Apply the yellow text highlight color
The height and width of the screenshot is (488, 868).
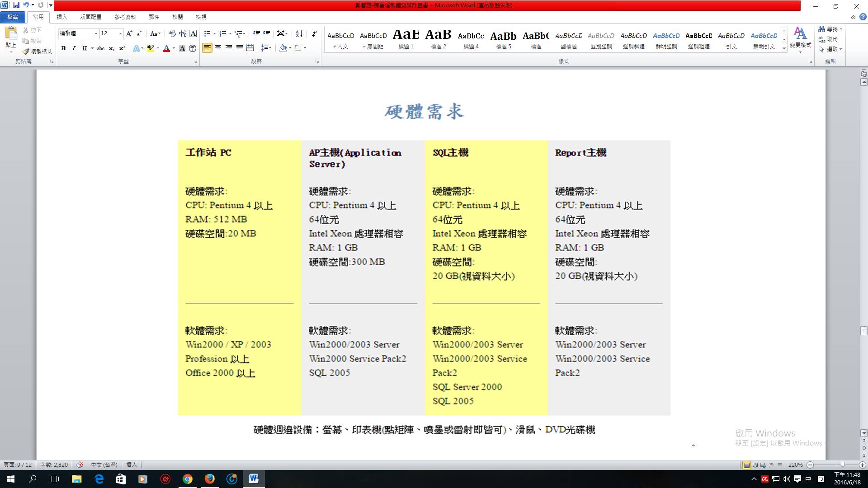pyautogui.click(x=150, y=48)
